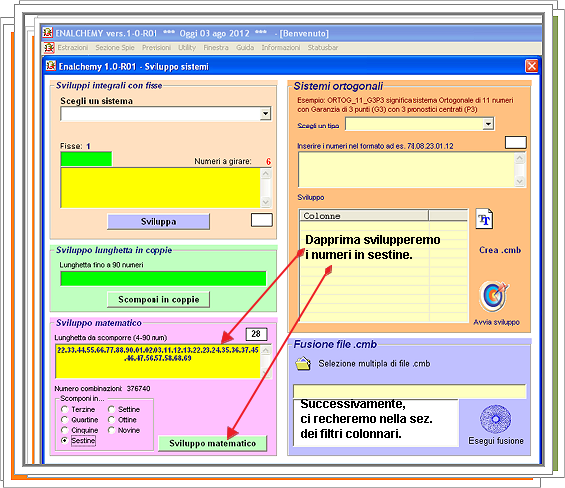Click the Selezione multipla di file .cmb text

click(374, 364)
